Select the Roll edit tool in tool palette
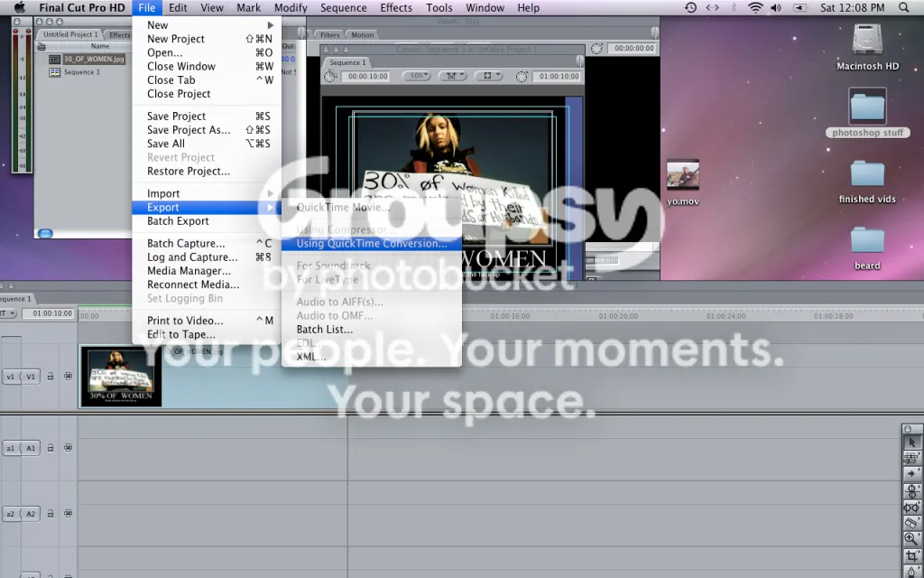The height and width of the screenshot is (578, 924). pos(911,490)
